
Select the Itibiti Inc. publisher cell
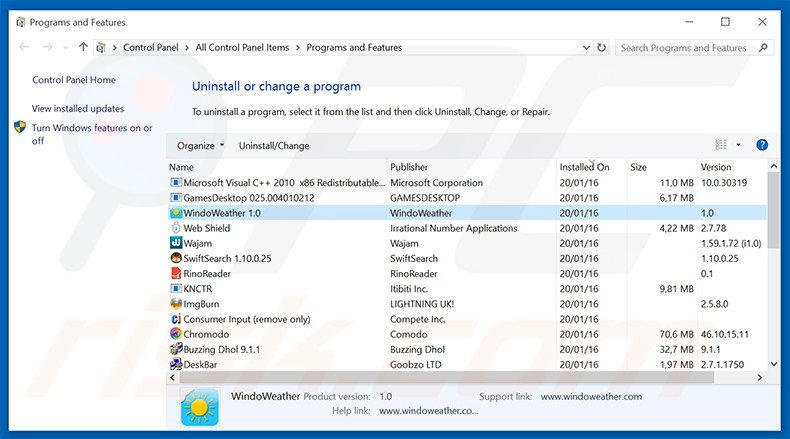409,288
